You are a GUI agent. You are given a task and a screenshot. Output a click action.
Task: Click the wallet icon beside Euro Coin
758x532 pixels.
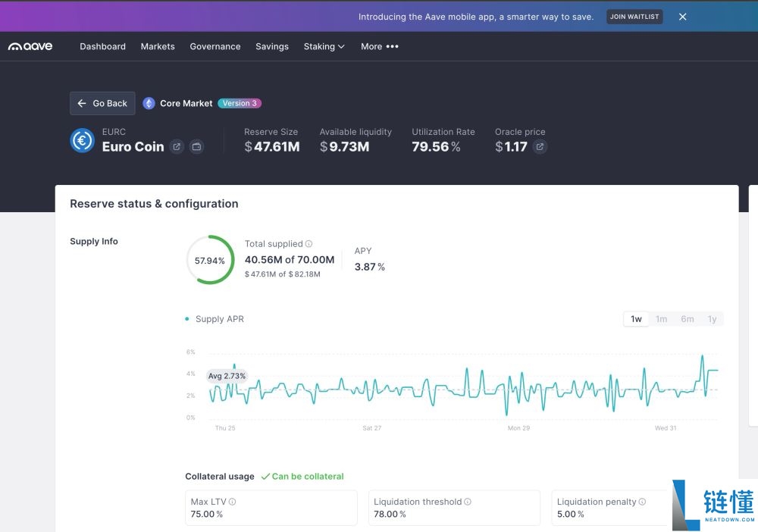(196, 146)
